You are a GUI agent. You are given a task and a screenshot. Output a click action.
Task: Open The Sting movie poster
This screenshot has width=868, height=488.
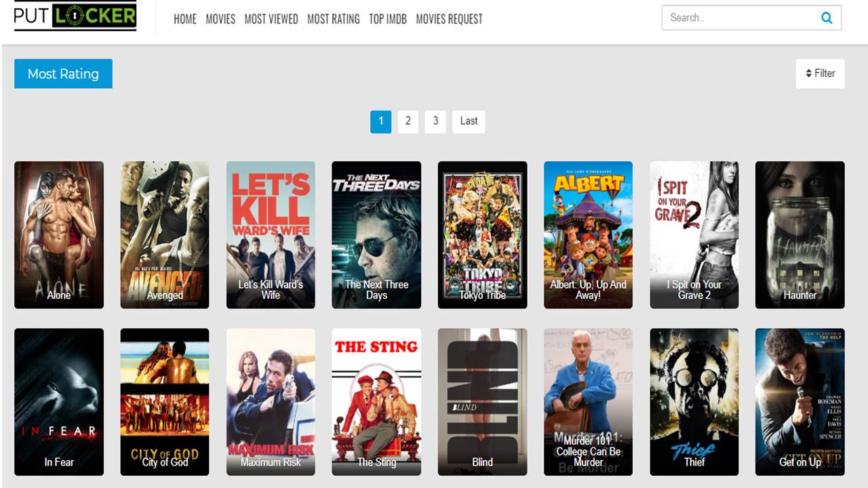pyautogui.click(x=376, y=402)
